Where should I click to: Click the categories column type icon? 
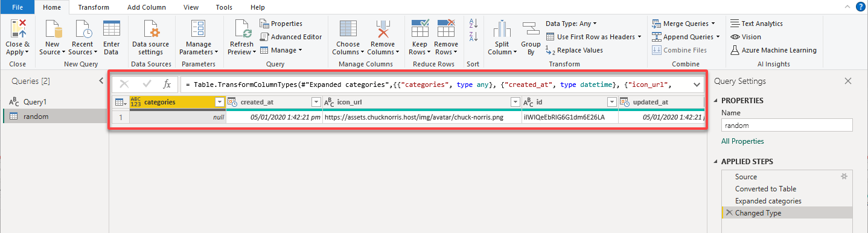(135, 102)
